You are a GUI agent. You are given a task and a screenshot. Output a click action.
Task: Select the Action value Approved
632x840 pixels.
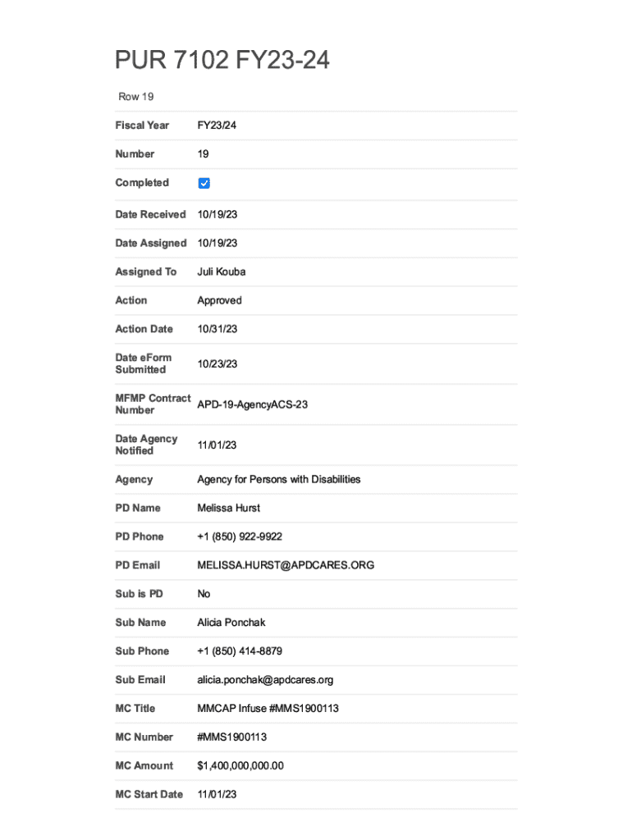pyautogui.click(x=219, y=300)
